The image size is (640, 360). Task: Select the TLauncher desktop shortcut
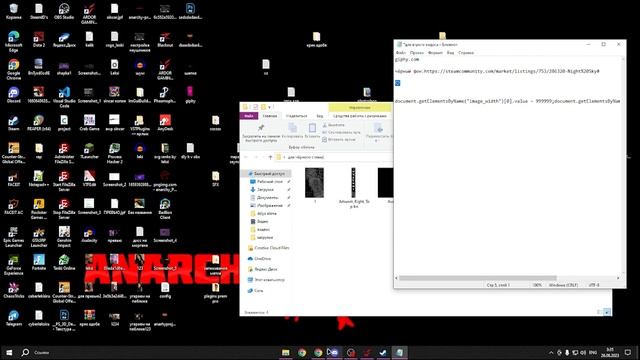(x=89, y=152)
